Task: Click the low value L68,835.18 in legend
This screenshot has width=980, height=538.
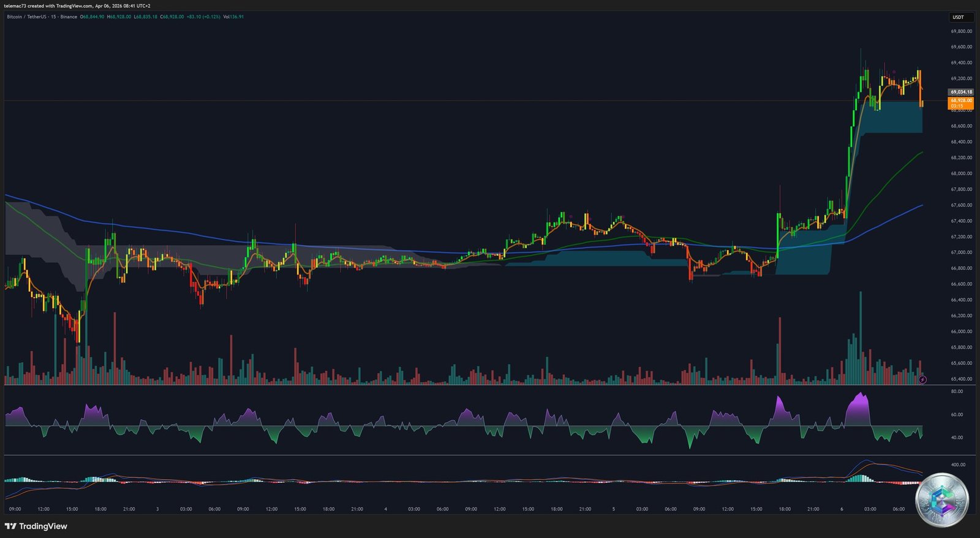Action: tap(145, 17)
